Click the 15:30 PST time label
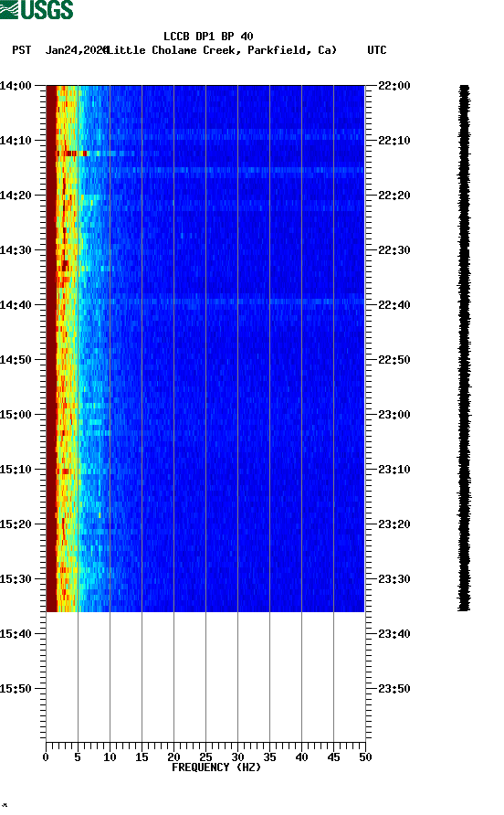Screen dimensions: 504x815 (x=16, y=579)
